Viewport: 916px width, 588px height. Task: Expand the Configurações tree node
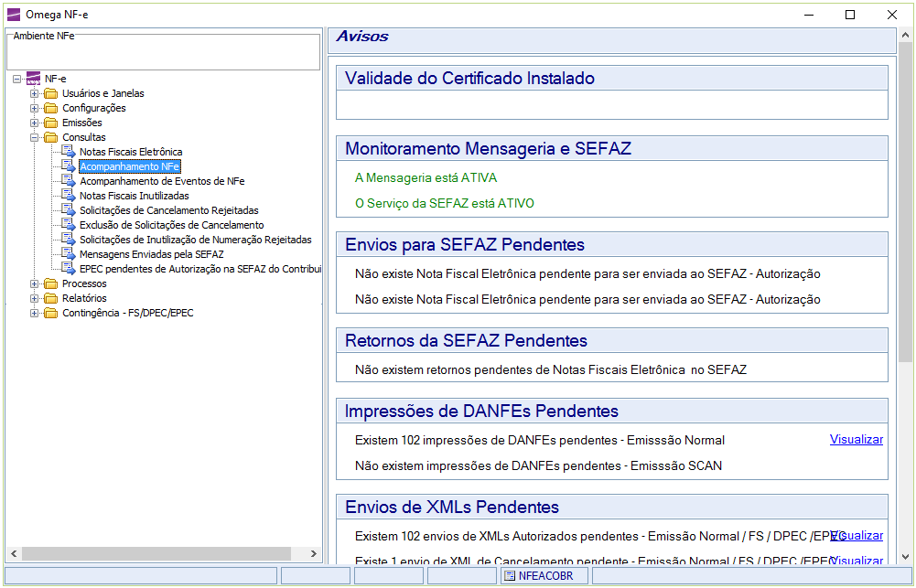pyautogui.click(x=35, y=108)
